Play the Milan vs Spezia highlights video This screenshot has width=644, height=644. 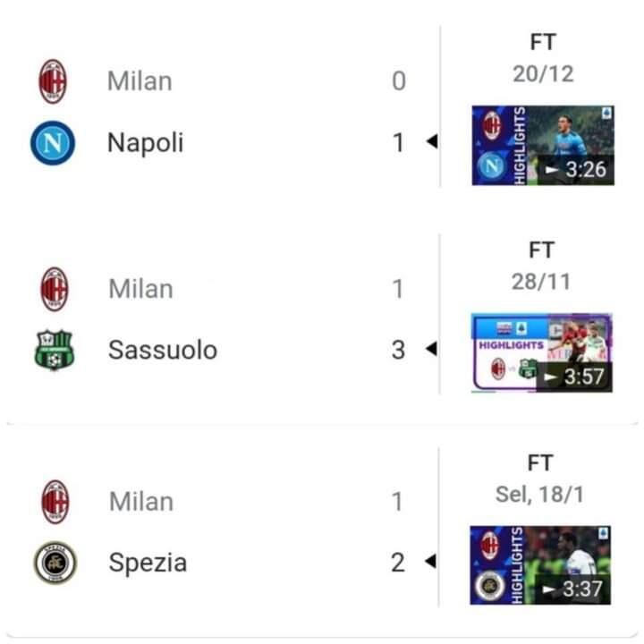(x=540, y=564)
